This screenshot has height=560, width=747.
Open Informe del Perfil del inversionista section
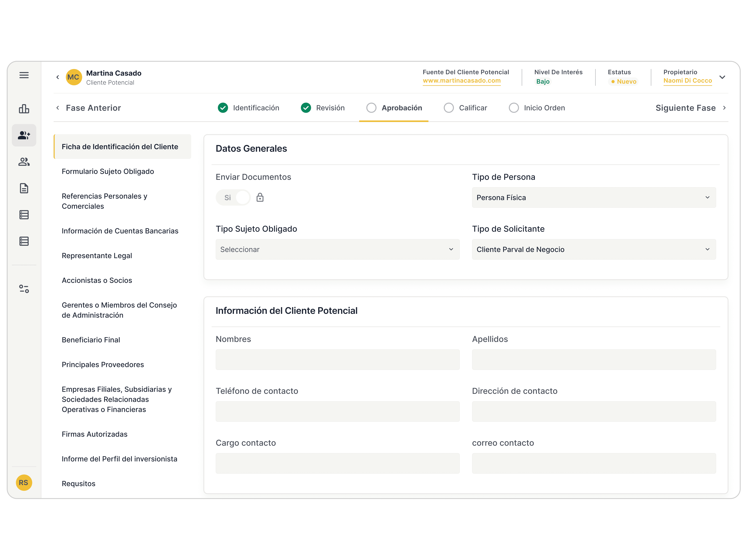coord(119,459)
